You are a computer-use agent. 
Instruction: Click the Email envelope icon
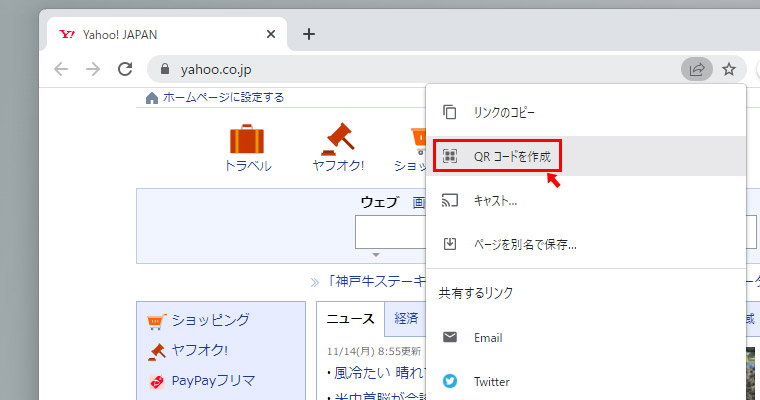(450, 336)
